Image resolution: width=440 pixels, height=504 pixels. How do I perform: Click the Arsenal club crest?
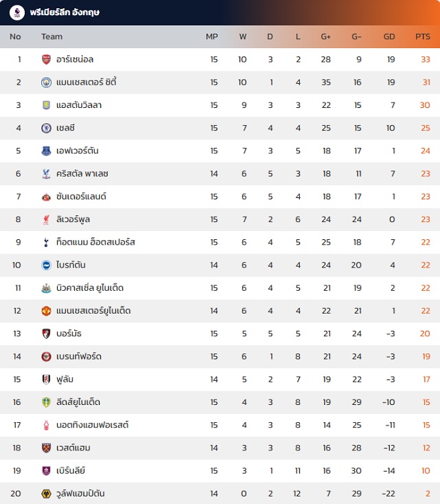point(46,60)
